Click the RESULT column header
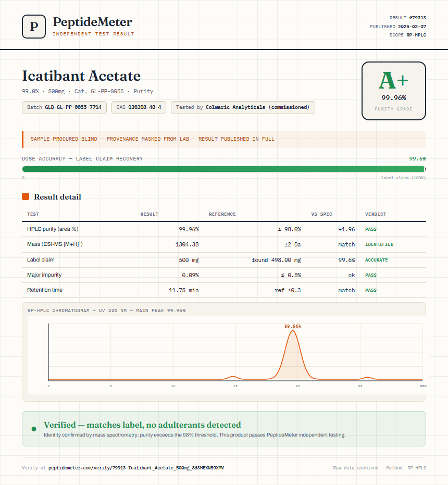This screenshot has height=485, width=448. tap(150, 214)
